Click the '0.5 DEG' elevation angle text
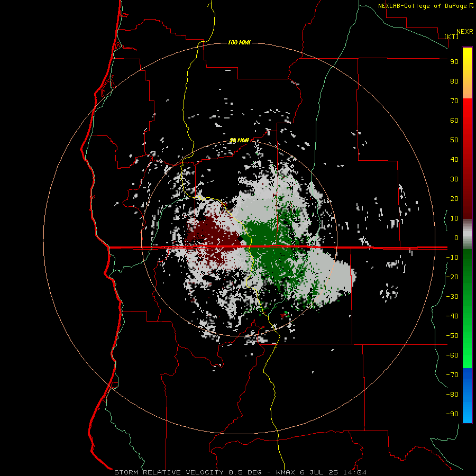This screenshot has height=476, width=476. click(245, 472)
